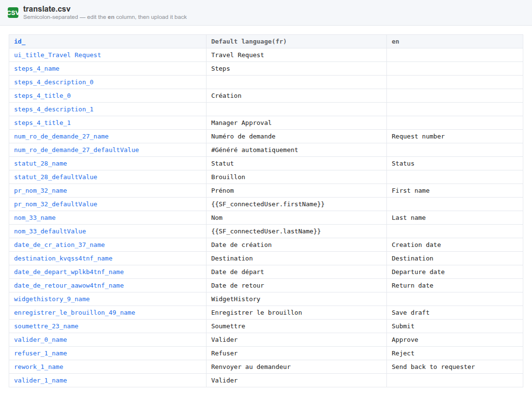Click enregistrer_le_brouillon_49_name id cell
This screenshot has width=532, height=398.
(107, 313)
